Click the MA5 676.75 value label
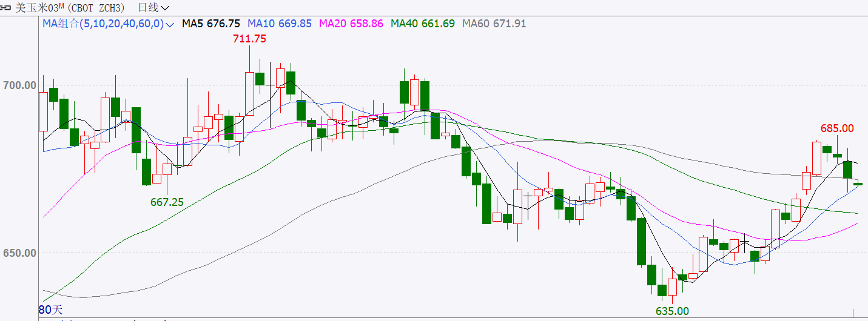Image resolution: width=868 pixels, height=321 pixels. 211,24
